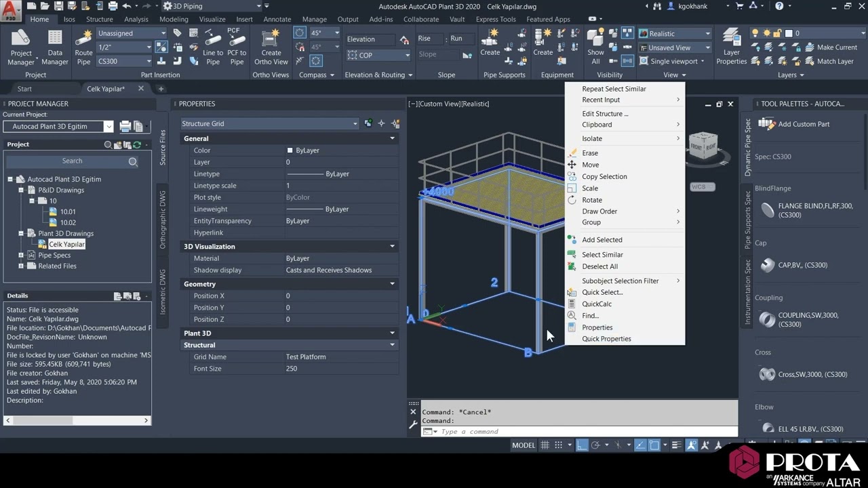Toggle ortho mode in the status bar
The image size is (868, 488).
tap(582, 445)
